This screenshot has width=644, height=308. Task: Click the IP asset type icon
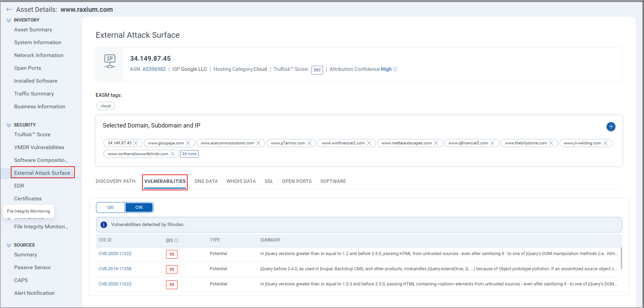coord(109,61)
